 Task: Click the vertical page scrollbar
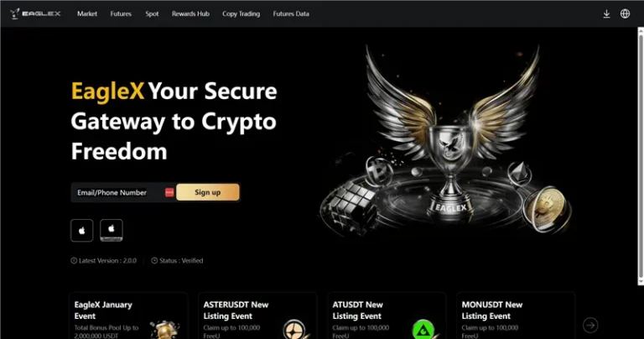pos(641,156)
